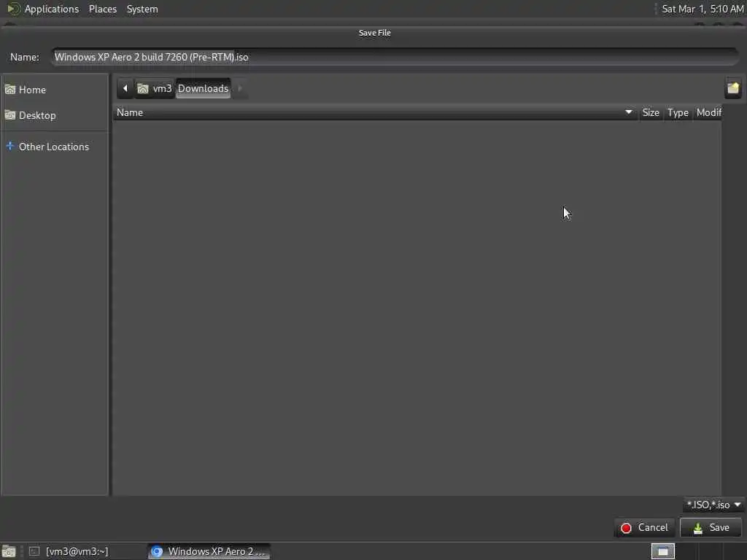Edit the file Name field

pyautogui.click(x=395, y=57)
